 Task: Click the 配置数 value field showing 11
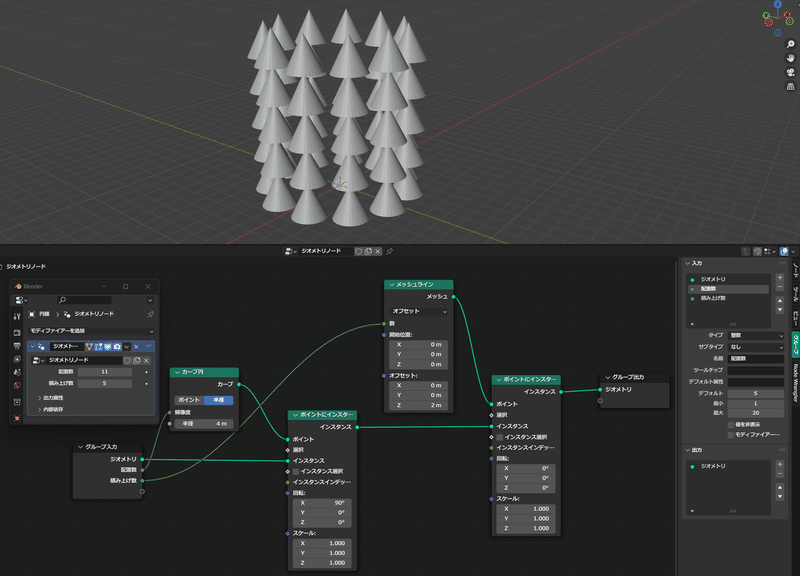pyautogui.click(x=105, y=372)
